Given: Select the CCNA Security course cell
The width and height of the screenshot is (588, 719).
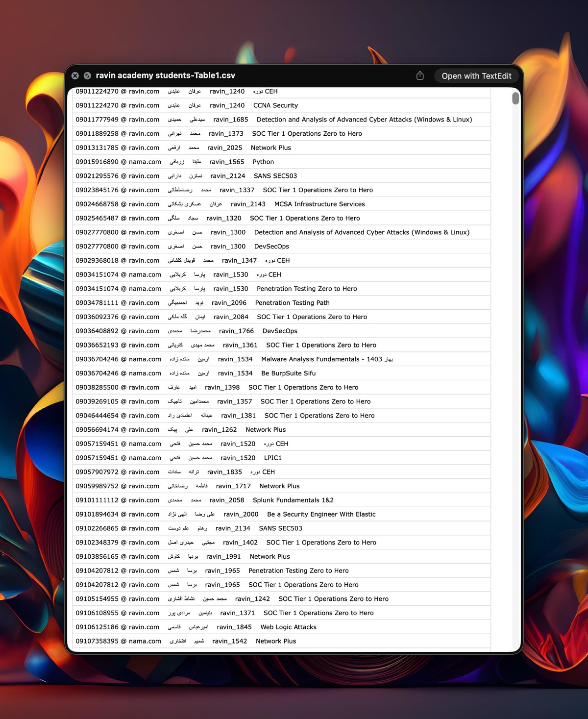Looking at the screenshot, I should (275, 105).
